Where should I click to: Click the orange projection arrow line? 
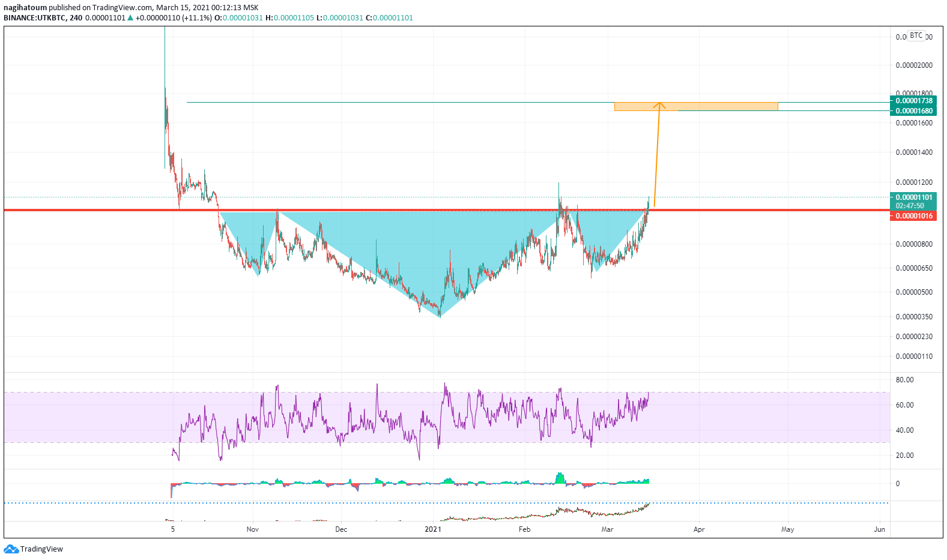click(x=657, y=156)
